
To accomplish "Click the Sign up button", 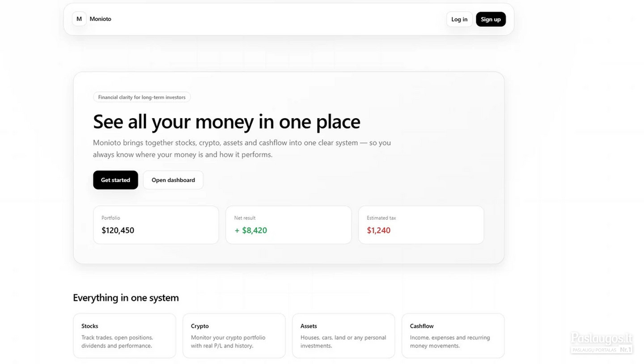I will point(491,19).
